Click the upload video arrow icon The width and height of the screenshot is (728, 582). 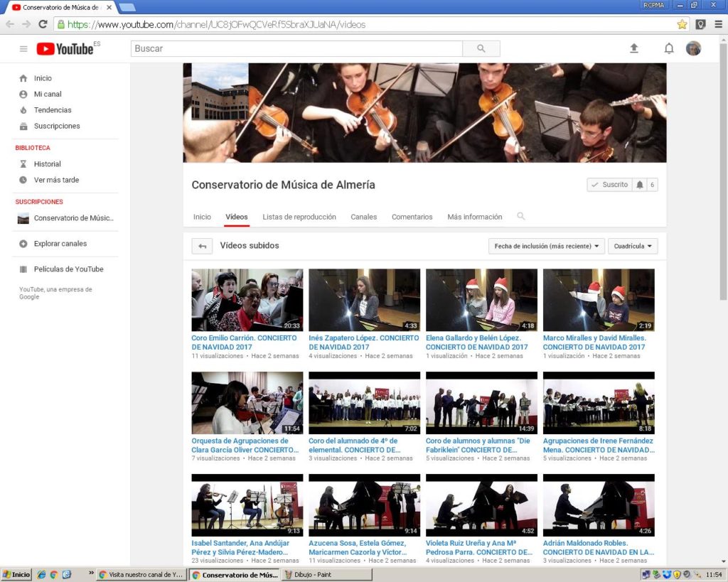pyautogui.click(x=634, y=48)
